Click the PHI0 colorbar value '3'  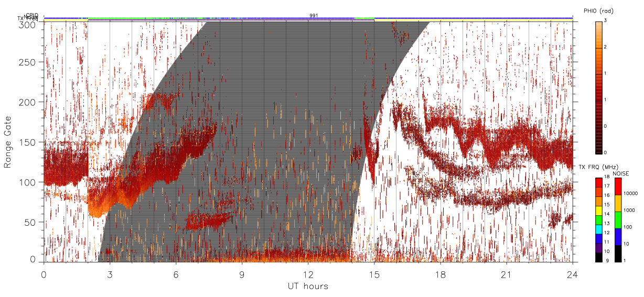[605, 21]
